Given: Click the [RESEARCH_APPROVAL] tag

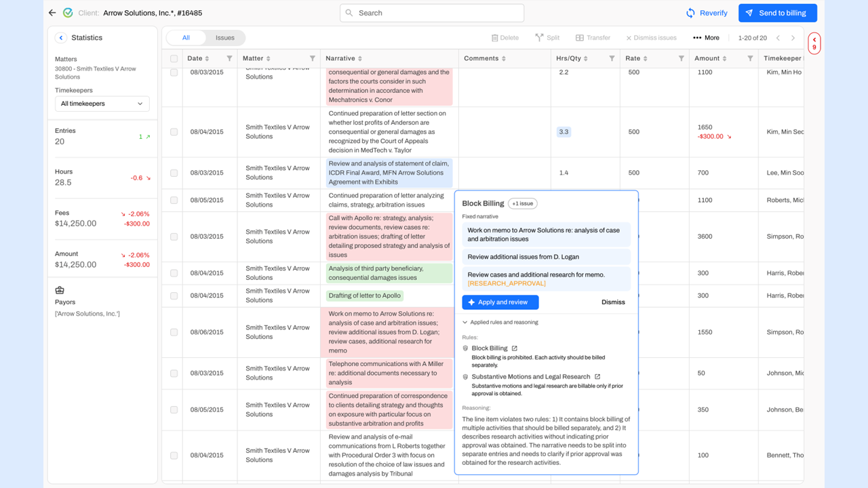Looking at the screenshot, I should 507,283.
